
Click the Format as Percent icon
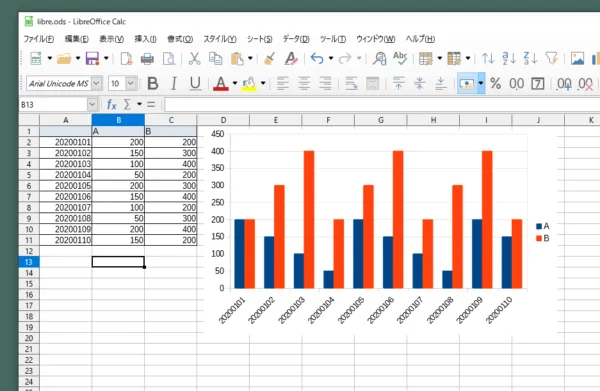click(x=496, y=83)
